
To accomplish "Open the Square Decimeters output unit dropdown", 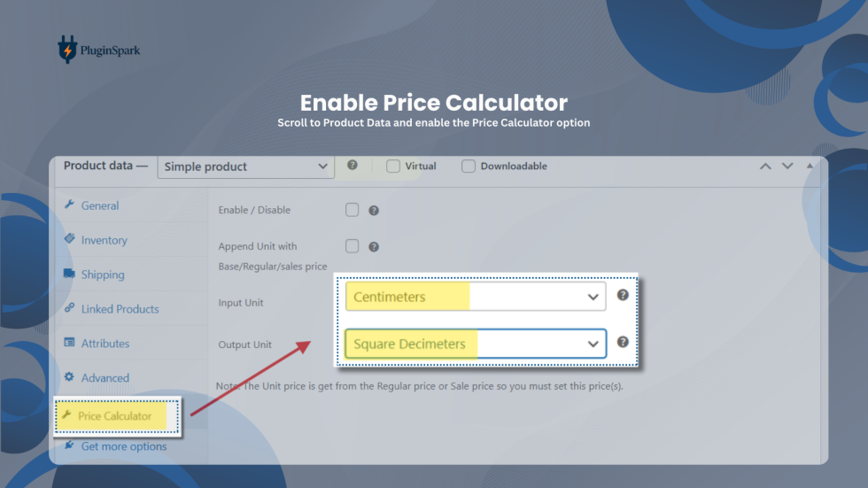I will pyautogui.click(x=476, y=344).
